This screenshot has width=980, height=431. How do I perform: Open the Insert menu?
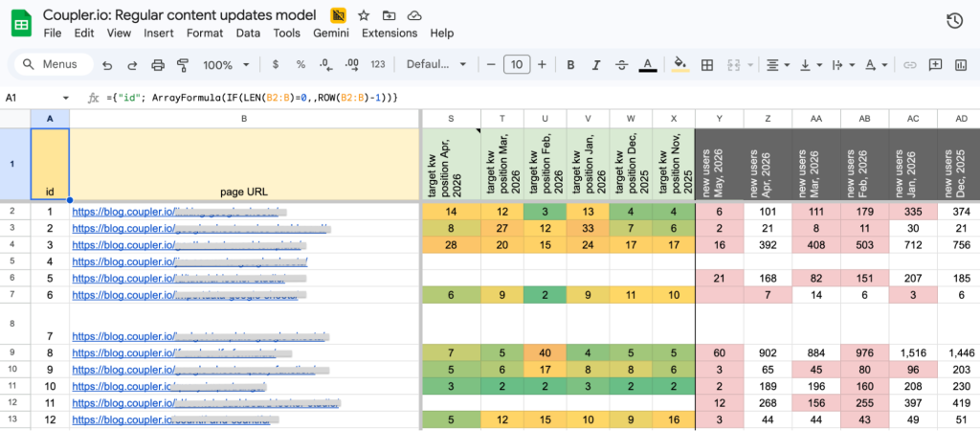tap(159, 34)
